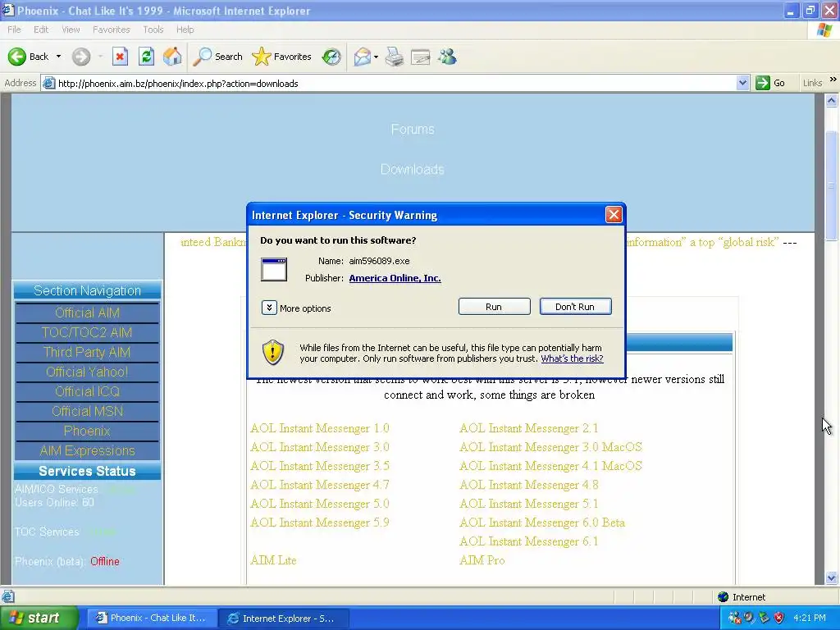
Task: Print the page with the printer icon
Action: pyautogui.click(x=395, y=57)
